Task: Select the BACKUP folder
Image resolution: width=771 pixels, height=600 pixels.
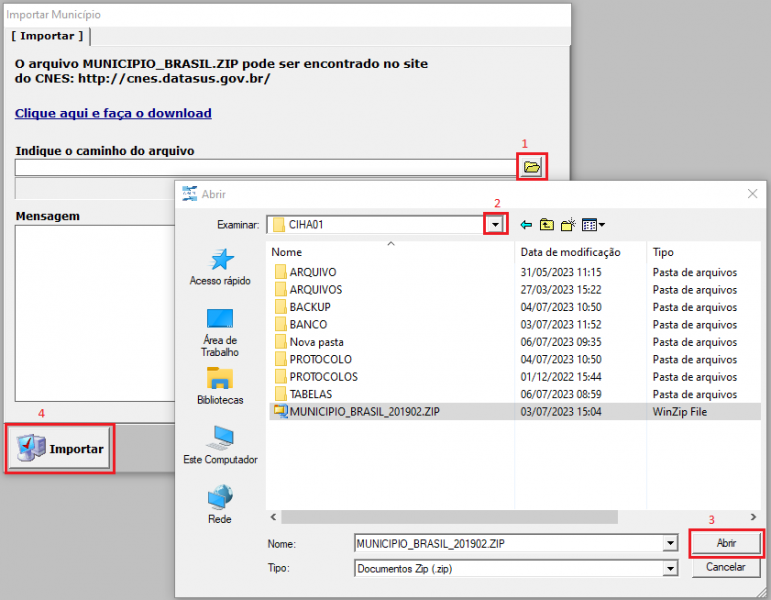Action: pos(310,307)
